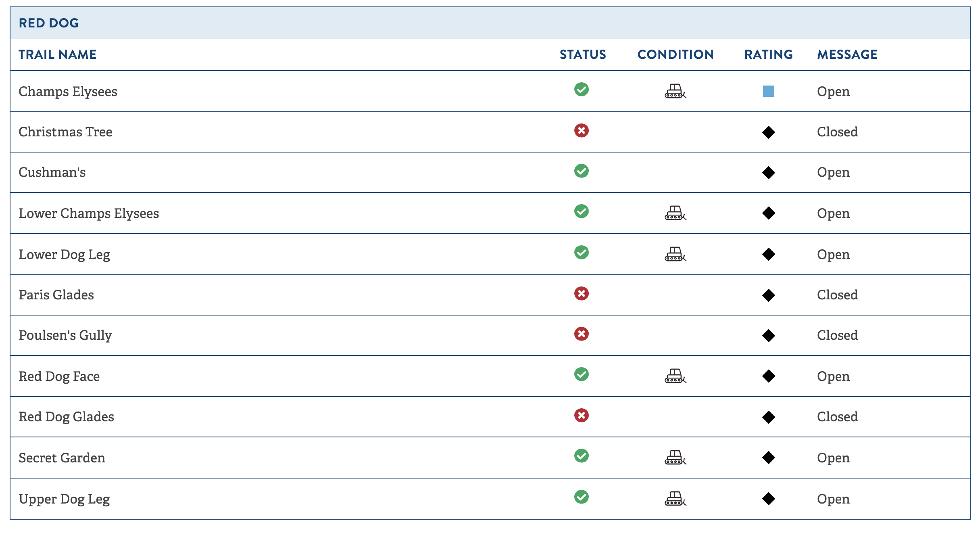The height and width of the screenshot is (535, 980).
Task: Click the RATING column header
Action: pyautogui.click(x=768, y=54)
